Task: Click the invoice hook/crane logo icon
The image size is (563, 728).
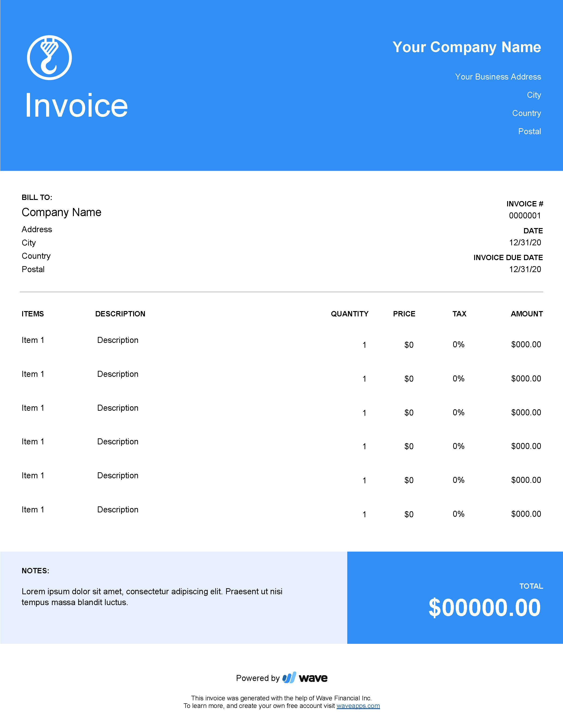Action: 50,56
